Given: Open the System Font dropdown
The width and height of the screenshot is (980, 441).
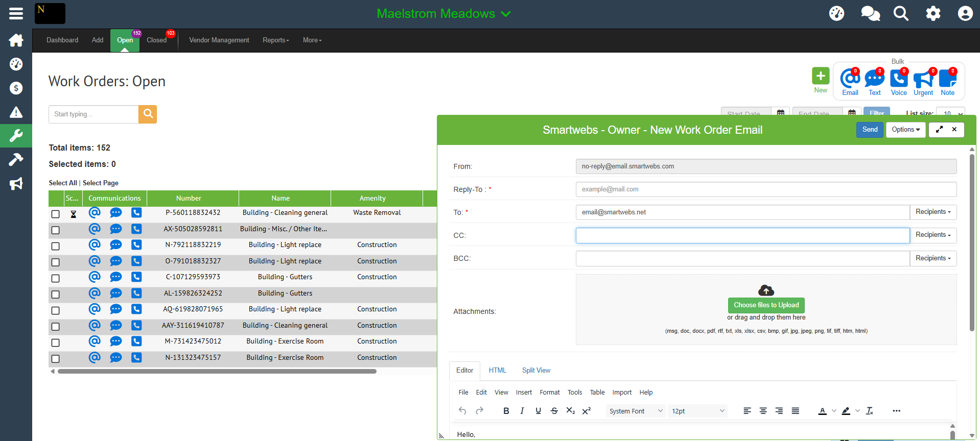Looking at the screenshot, I should click(636, 411).
